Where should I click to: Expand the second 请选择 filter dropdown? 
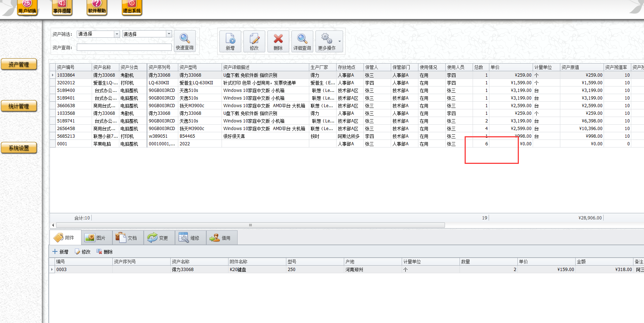tap(169, 34)
